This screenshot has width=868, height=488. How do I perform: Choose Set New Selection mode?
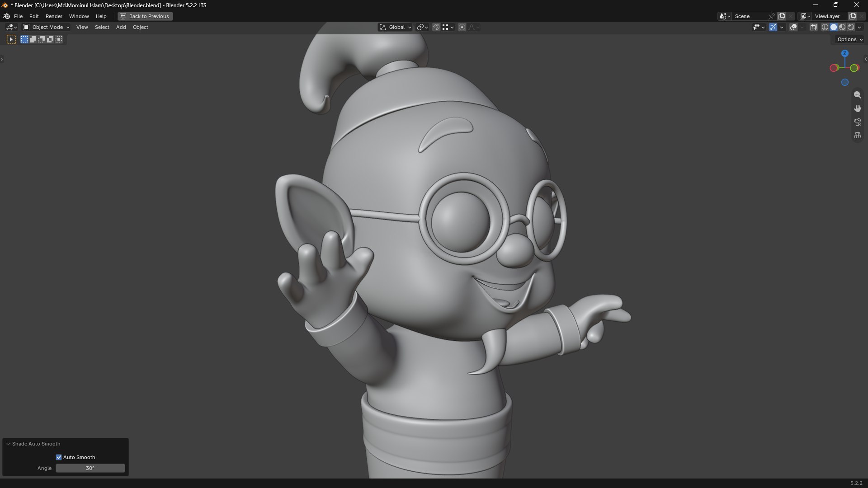24,40
